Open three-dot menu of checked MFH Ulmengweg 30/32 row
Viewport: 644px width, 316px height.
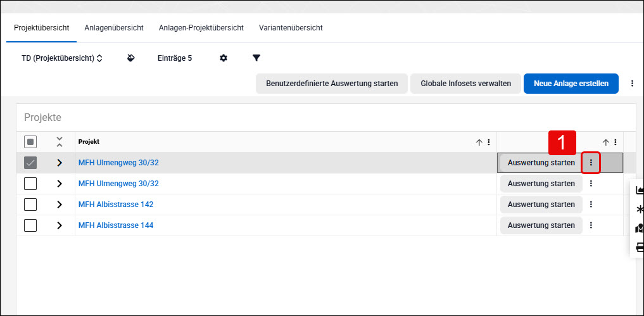(x=591, y=163)
